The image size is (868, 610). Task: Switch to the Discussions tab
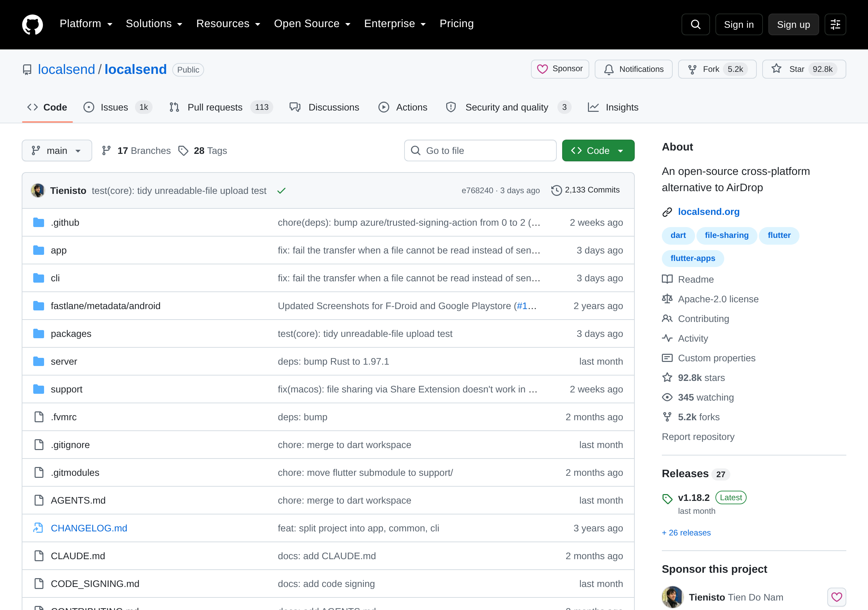pos(324,107)
